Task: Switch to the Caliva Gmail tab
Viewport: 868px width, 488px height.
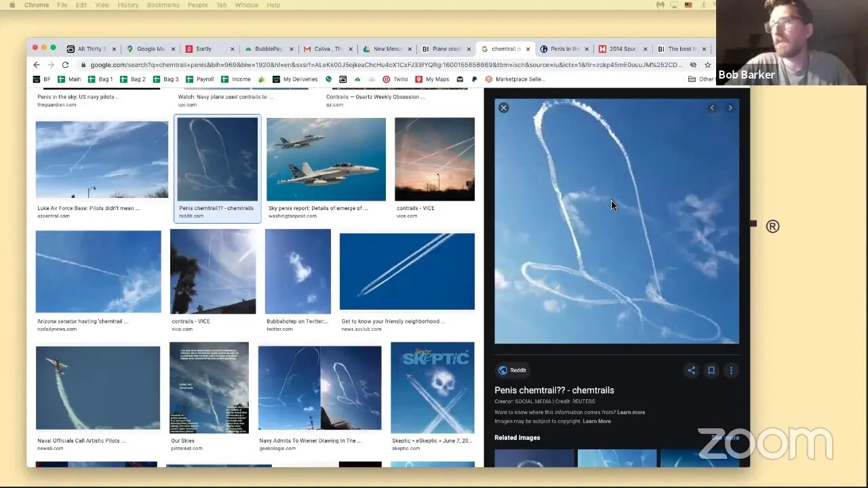Action: click(x=328, y=49)
